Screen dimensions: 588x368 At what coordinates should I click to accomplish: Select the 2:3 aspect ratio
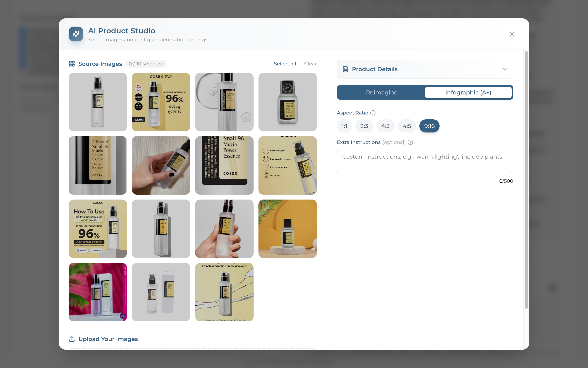[364, 126]
